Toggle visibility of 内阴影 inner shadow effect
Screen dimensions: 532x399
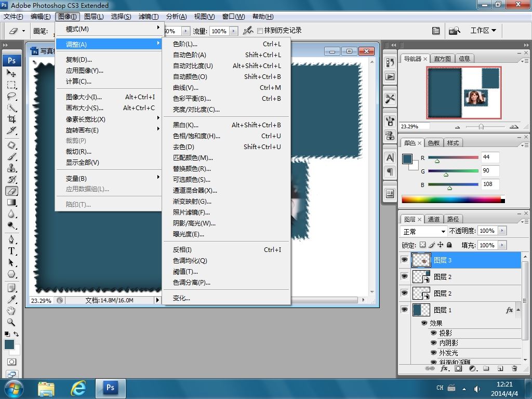[x=433, y=343]
